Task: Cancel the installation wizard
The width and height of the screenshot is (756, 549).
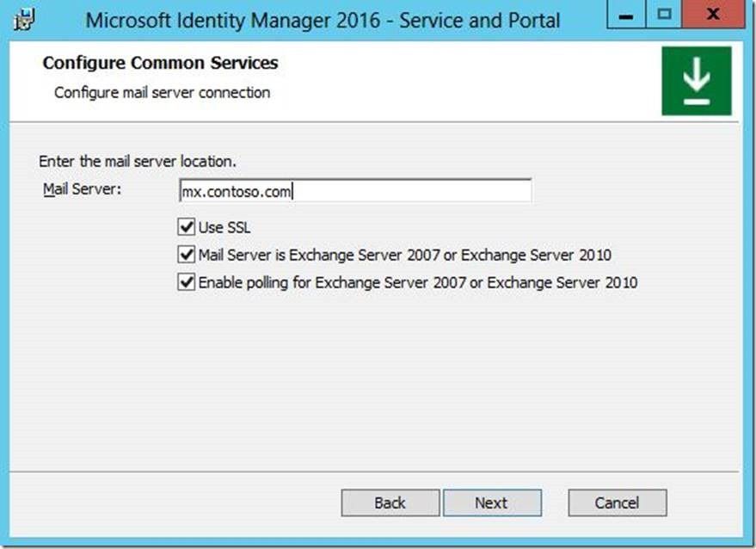Action: coord(617,503)
